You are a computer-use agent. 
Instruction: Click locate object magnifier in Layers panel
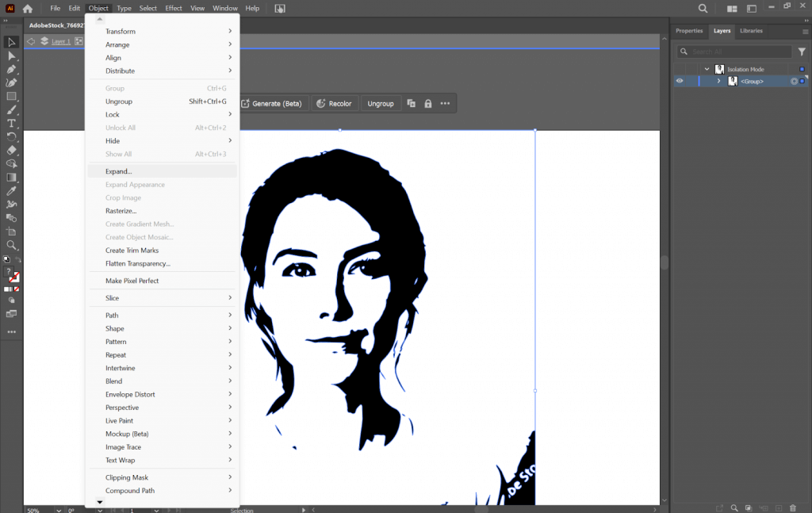[733, 508]
